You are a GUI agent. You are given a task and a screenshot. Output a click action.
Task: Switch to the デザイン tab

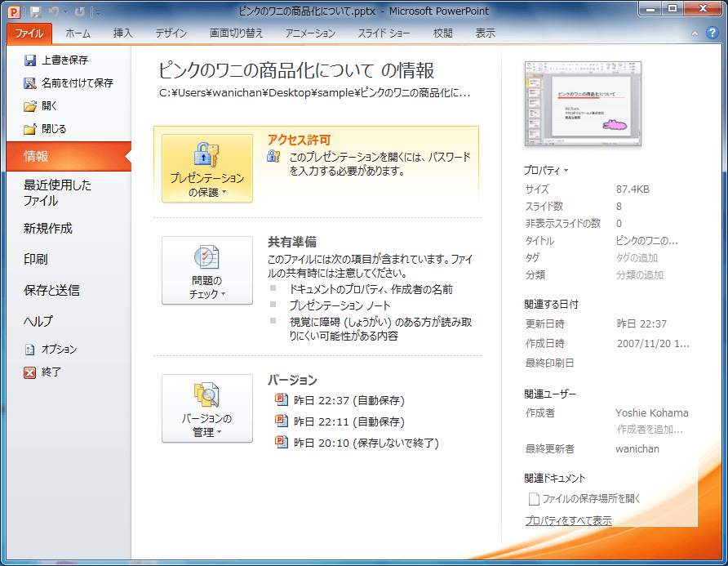[171, 33]
